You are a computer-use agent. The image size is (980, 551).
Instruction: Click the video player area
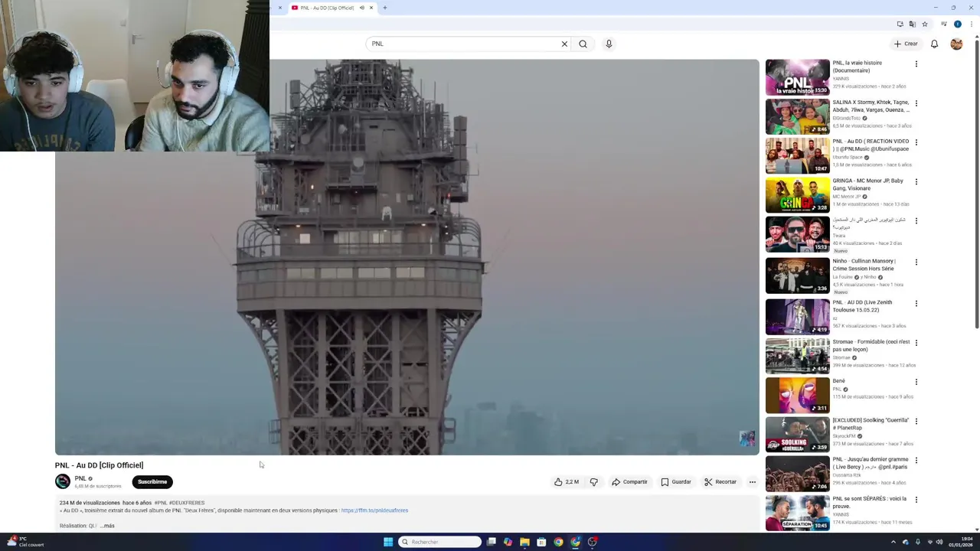[x=407, y=257]
